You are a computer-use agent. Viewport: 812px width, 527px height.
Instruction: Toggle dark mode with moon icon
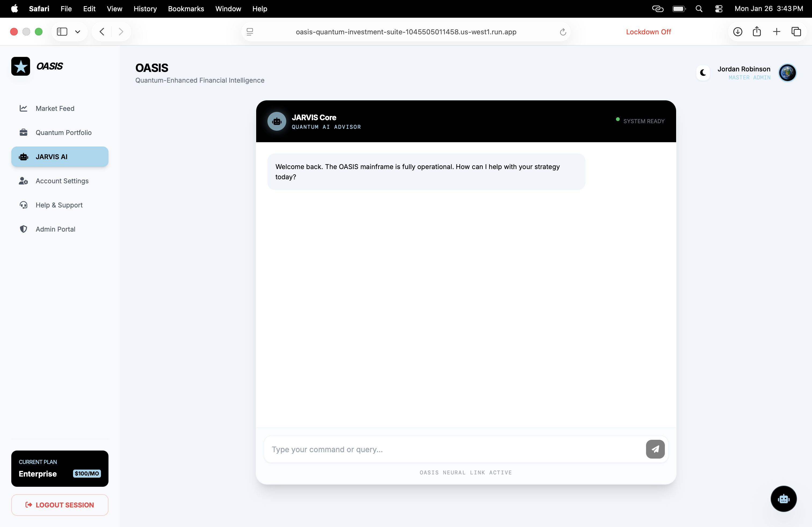point(702,73)
